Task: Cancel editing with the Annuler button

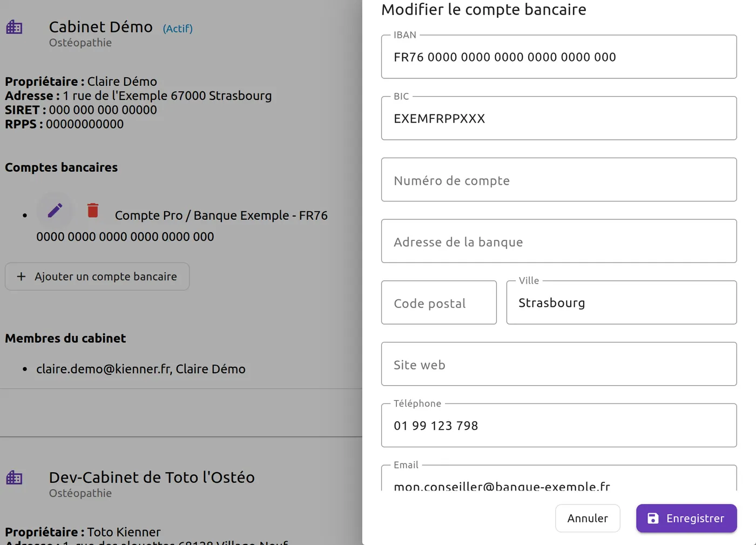Action: (x=588, y=519)
